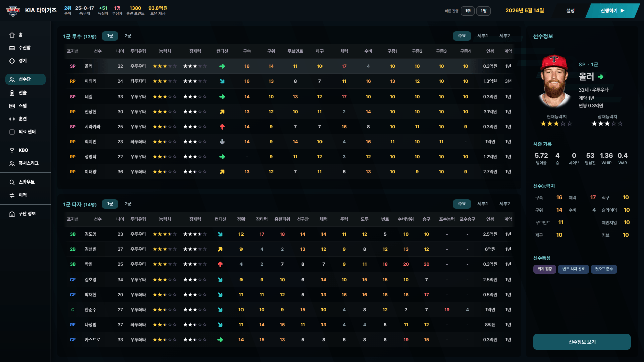The image size is (644, 362).
Task: Open 수신함 inbox via its envelope icon
Action: [12, 48]
